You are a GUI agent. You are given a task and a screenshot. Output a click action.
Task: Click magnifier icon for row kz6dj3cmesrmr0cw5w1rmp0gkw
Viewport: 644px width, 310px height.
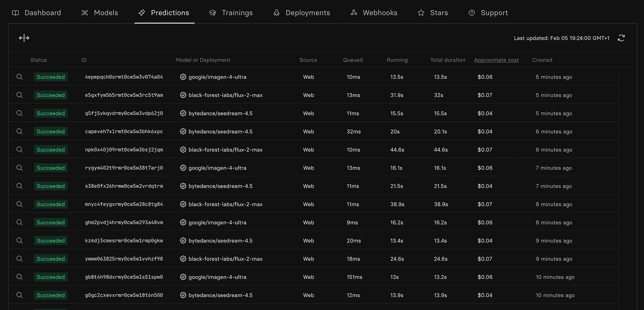20,241
